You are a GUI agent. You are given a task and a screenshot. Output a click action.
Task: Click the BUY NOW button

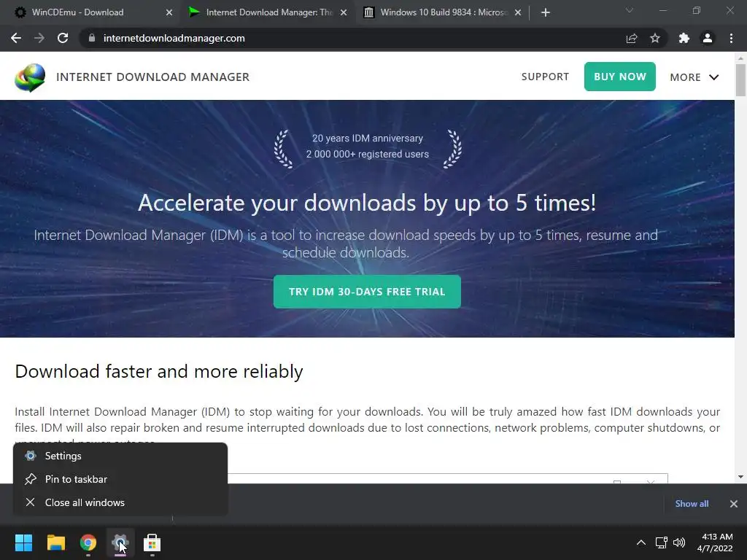(x=620, y=76)
